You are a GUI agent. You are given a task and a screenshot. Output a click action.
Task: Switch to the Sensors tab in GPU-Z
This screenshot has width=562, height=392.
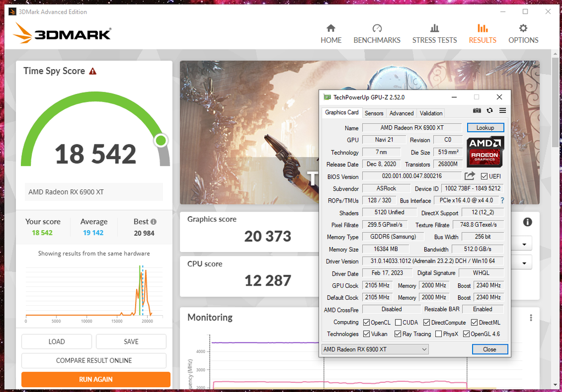(374, 113)
